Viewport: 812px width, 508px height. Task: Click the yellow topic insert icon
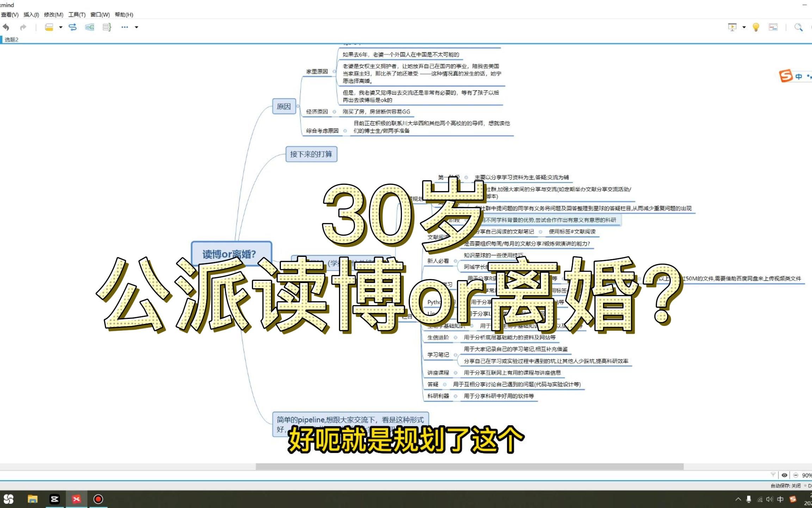click(49, 27)
